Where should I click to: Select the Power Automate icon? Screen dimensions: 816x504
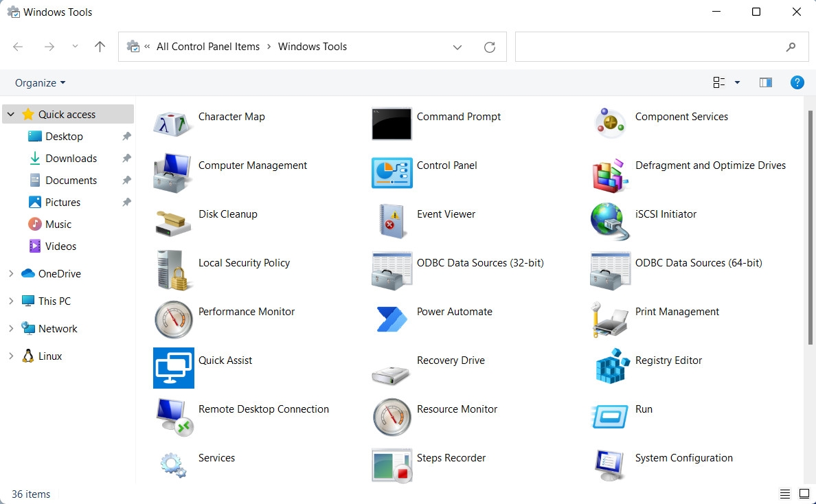(x=392, y=319)
